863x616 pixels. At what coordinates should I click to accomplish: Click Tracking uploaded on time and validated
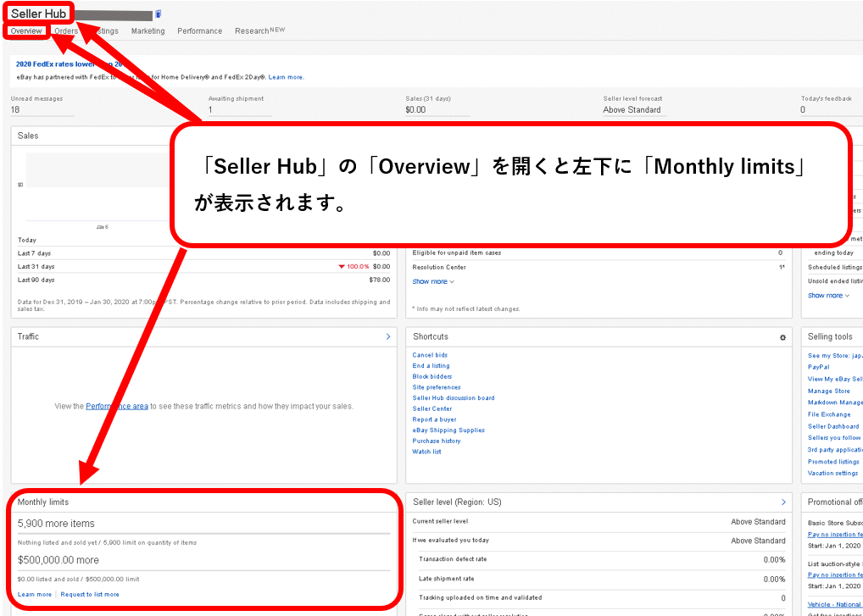(481, 597)
